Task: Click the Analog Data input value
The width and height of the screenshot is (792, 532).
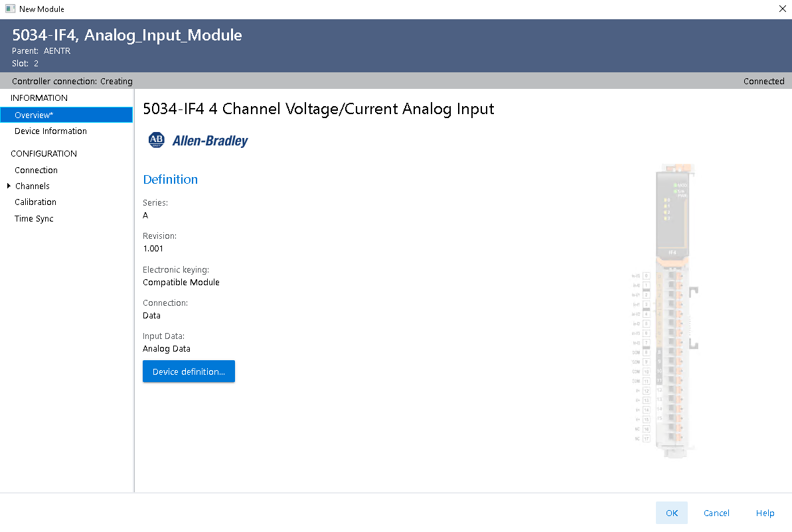Action: point(166,349)
